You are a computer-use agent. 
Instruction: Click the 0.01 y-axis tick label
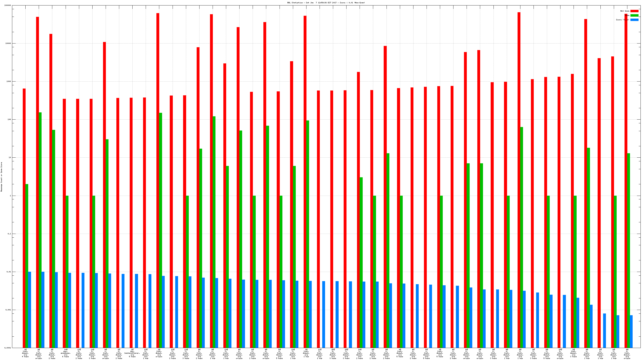point(9,272)
